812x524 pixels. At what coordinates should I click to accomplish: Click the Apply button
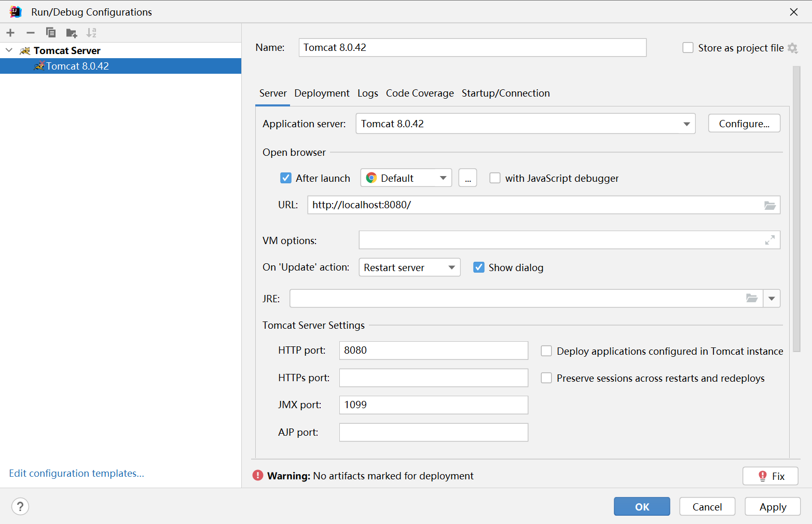[x=773, y=507]
